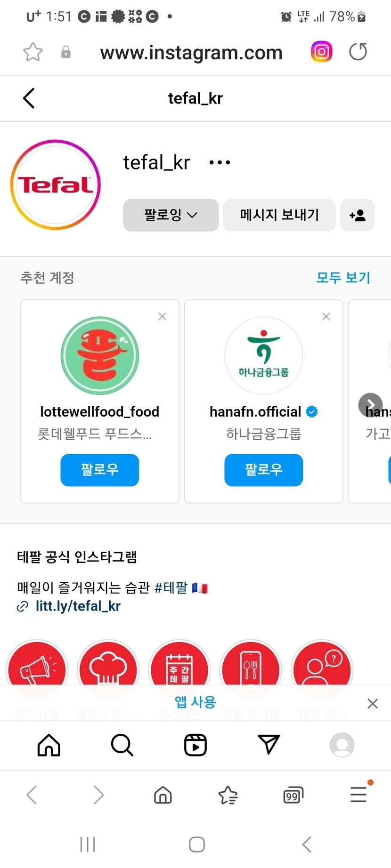Open the Tefal profile picture story
The image size is (391, 868).
56,185
